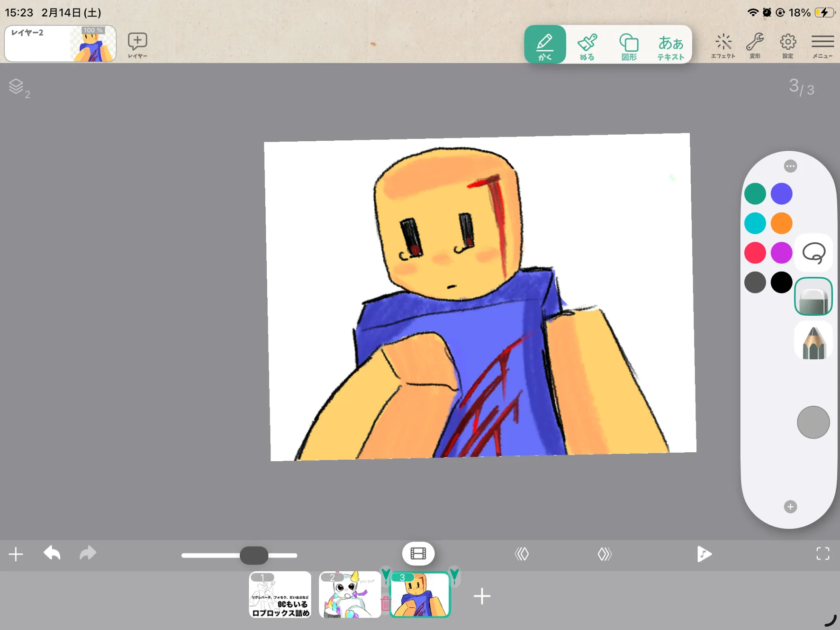Open palette options with three-dot button
The image size is (840, 630).
[x=790, y=166]
